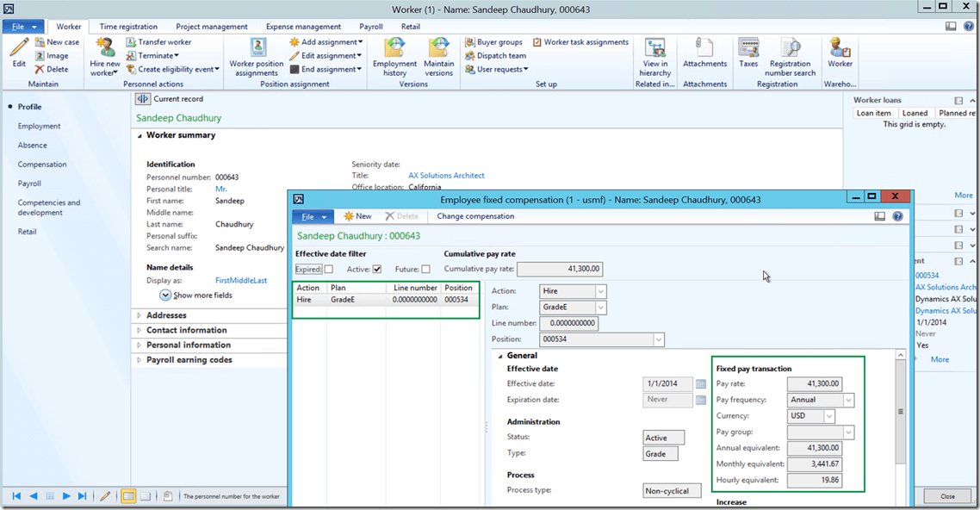The width and height of the screenshot is (980, 510).
Task: Tick the Future filter checkbox
Action: [425, 270]
